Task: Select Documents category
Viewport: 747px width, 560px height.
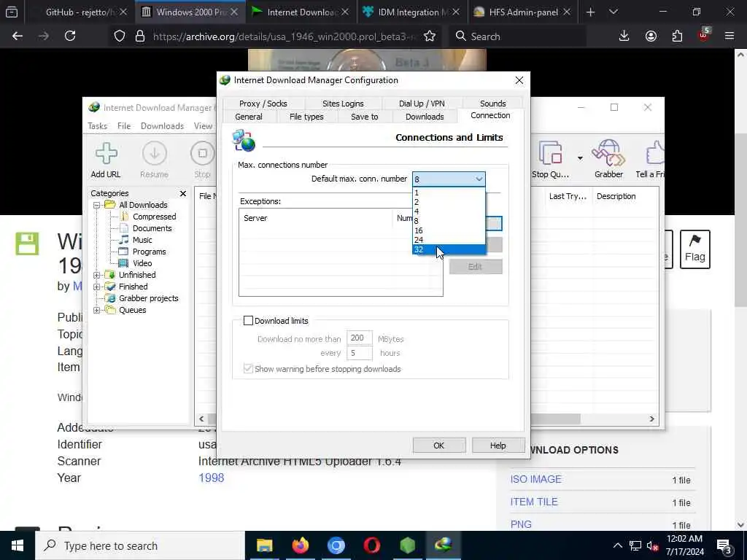Action: pyautogui.click(x=152, y=228)
